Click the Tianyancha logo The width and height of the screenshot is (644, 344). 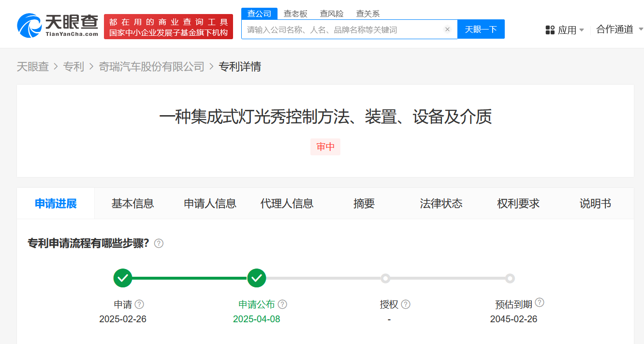coord(57,26)
